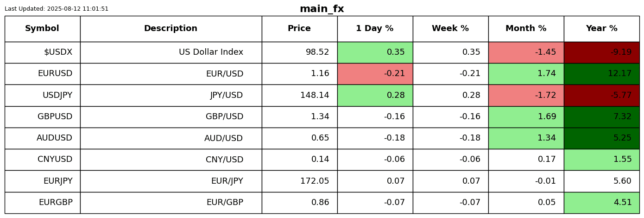Click the Symbol column header
This screenshot has height=218, width=644.
click(x=42, y=29)
